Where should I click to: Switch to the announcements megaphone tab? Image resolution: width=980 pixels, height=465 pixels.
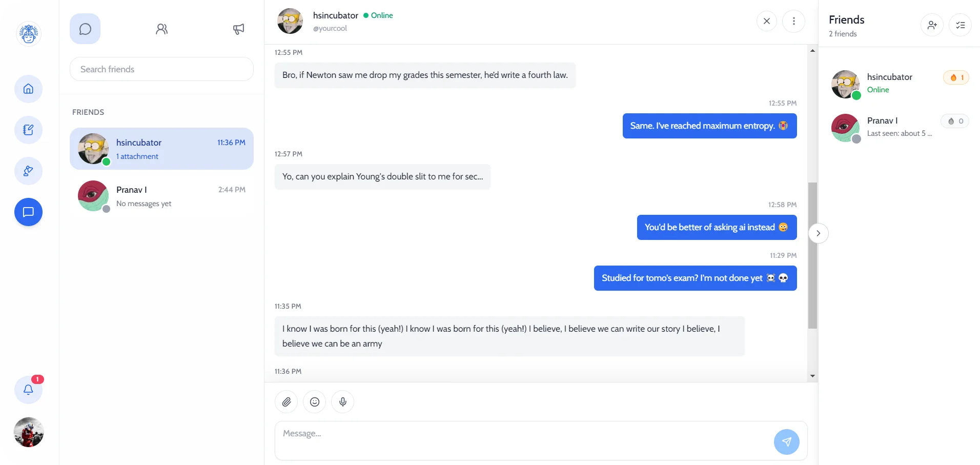coord(238,29)
